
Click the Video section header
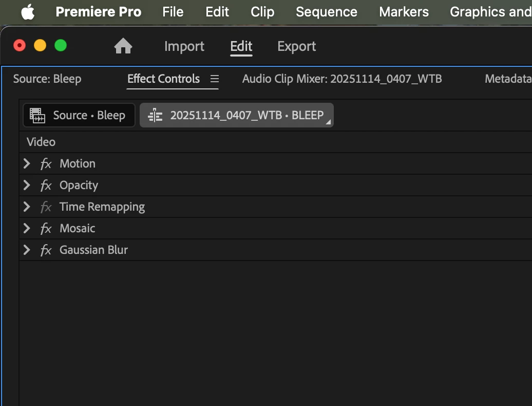pyautogui.click(x=41, y=142)
